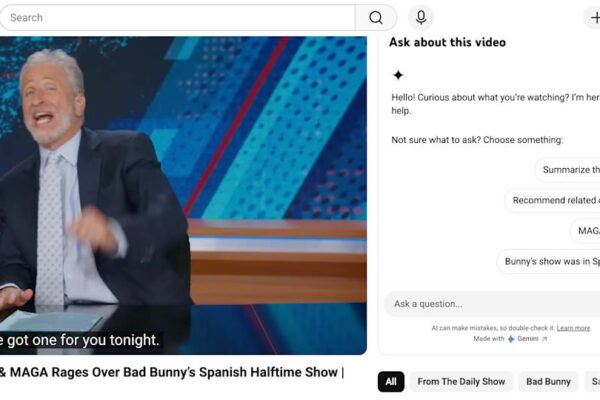Select the Bunny's show was in Spanish chip

(551, 262)
